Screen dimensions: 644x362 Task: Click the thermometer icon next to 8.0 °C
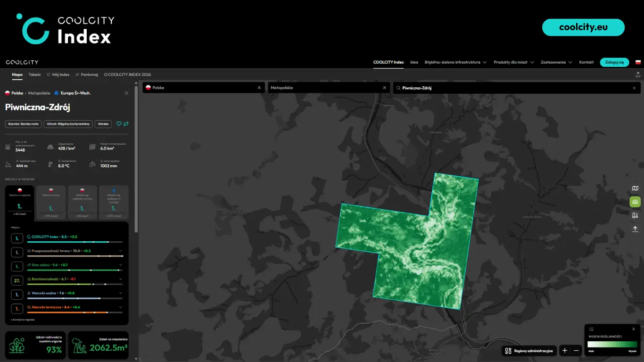[x=50, y=164]
